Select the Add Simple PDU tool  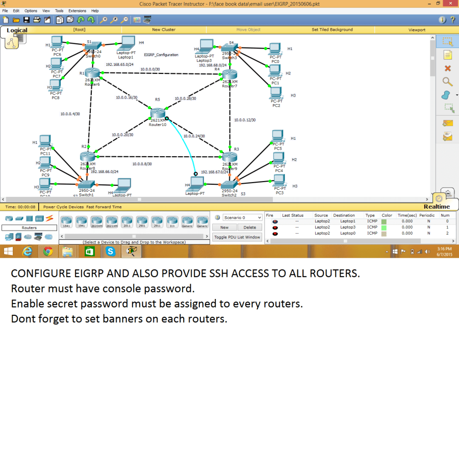447,123
